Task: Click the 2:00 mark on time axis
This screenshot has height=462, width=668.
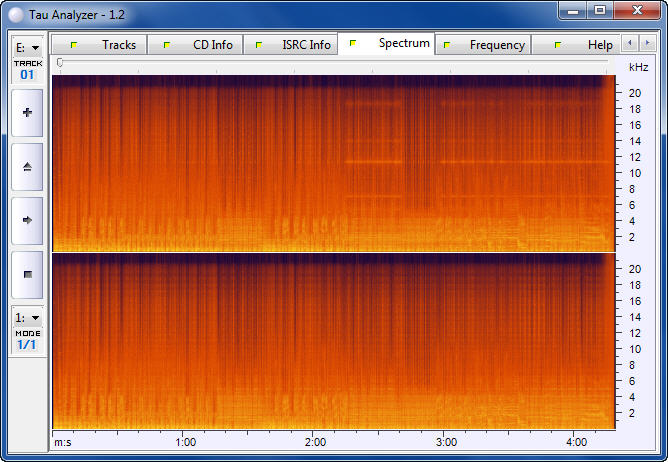Action: [x=315, y=441]
